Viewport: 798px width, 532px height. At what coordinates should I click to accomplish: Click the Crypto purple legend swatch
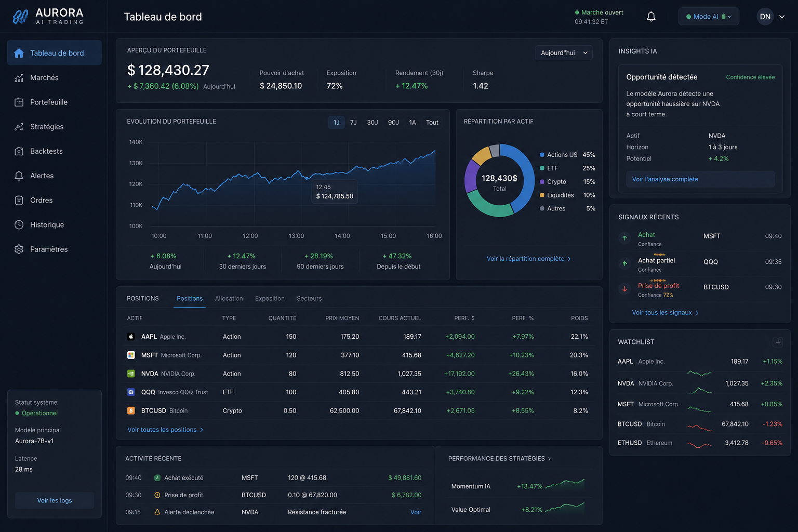pyautogui.click(x=542, y=182)
